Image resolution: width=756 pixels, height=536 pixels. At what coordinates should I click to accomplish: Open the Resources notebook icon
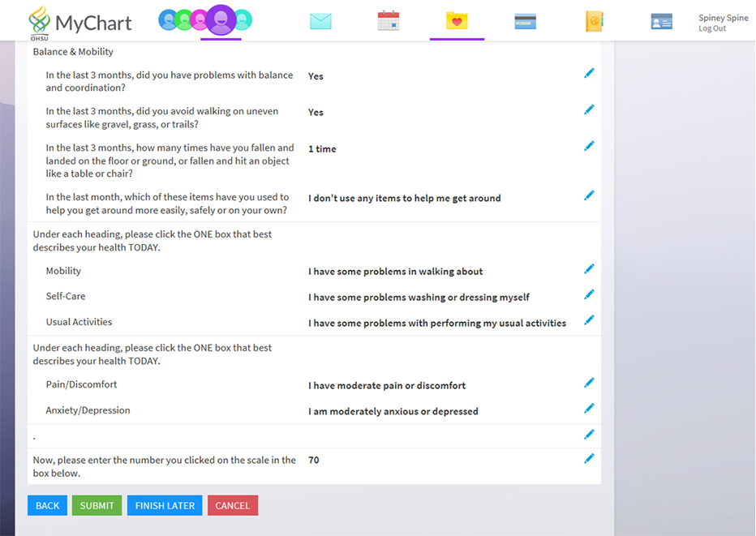tap(594, 22)
